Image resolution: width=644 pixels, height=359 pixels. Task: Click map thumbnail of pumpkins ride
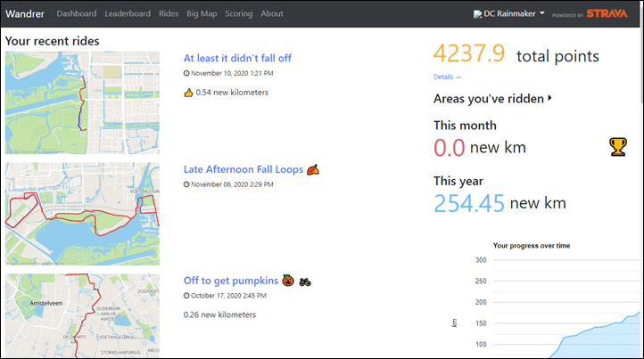(x=82, y=315)
